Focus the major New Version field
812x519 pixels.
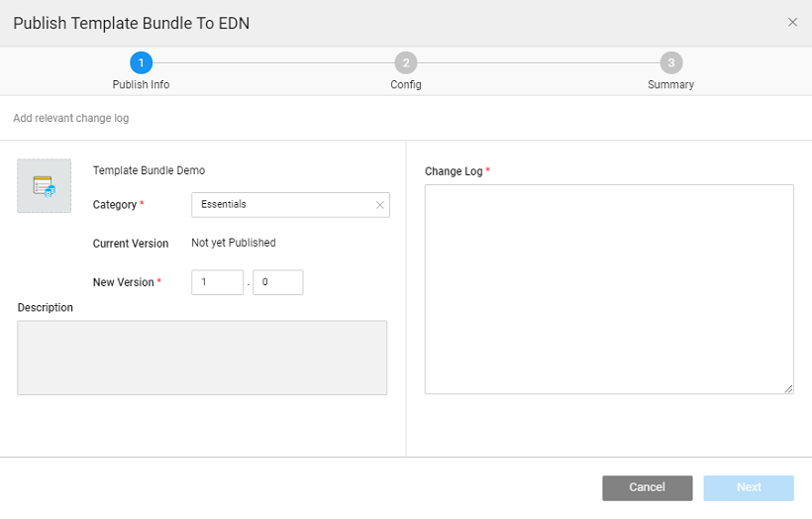217,282
